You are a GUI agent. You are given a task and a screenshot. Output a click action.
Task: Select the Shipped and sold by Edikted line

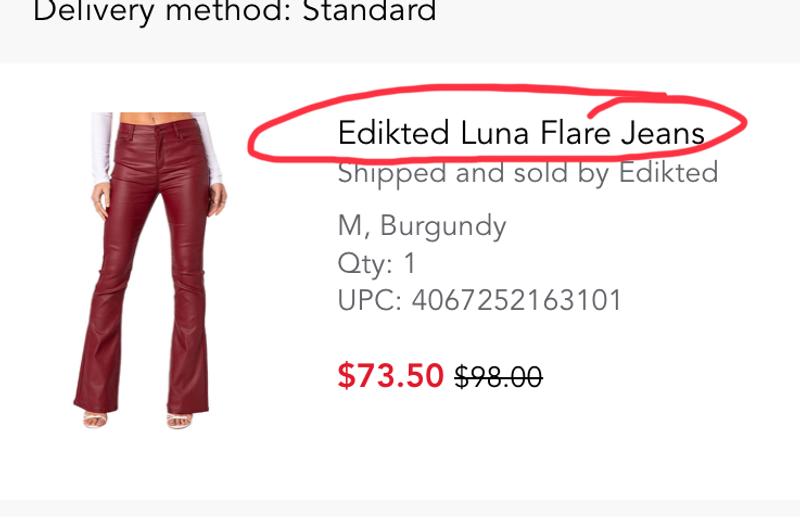pos(527,173)
